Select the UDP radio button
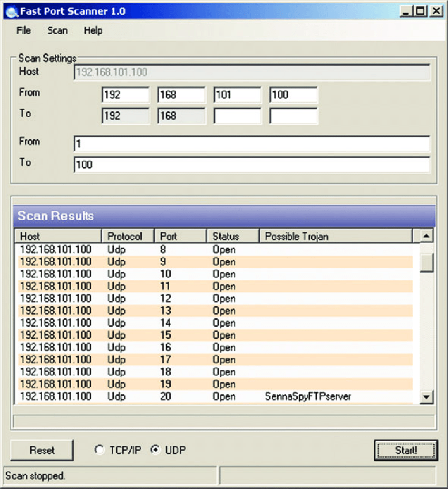448x489 pixels. [155, 450]
